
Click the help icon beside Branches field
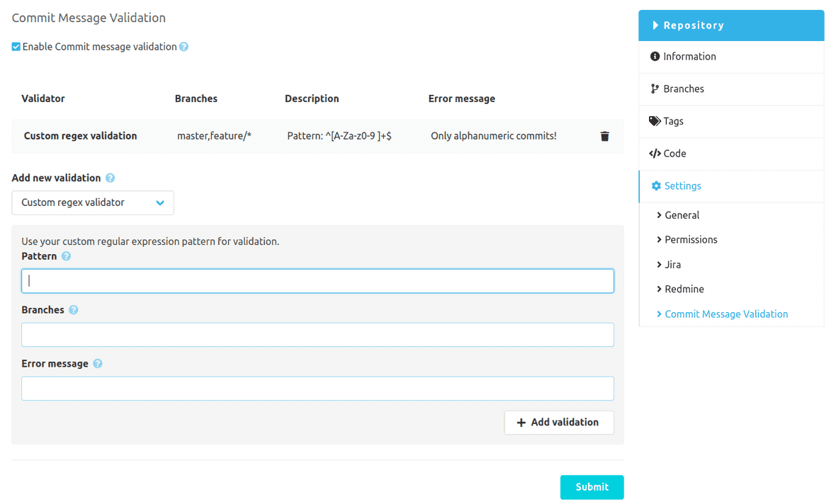(x=73, y=309)
